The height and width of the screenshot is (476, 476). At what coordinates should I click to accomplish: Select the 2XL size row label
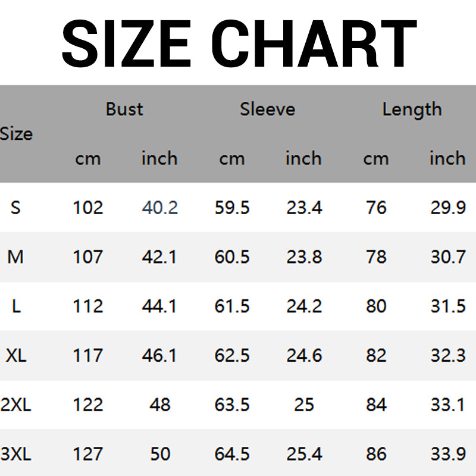[15, 405]
